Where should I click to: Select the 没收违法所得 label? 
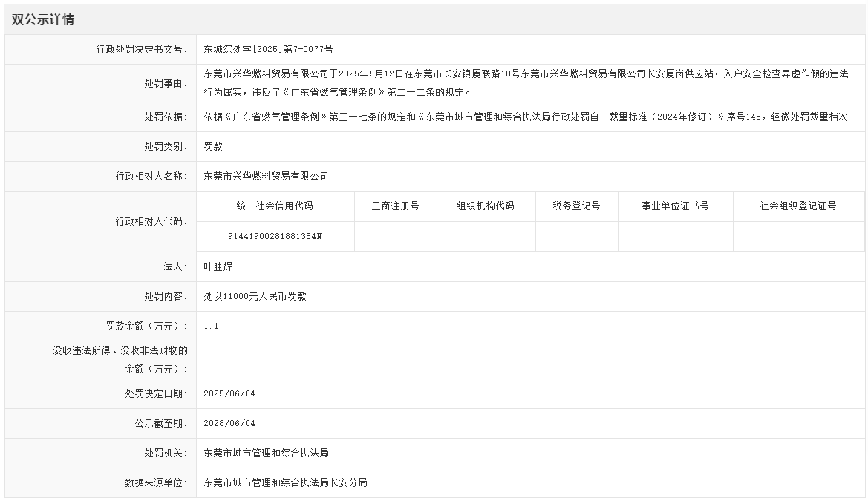pos(120,359)
